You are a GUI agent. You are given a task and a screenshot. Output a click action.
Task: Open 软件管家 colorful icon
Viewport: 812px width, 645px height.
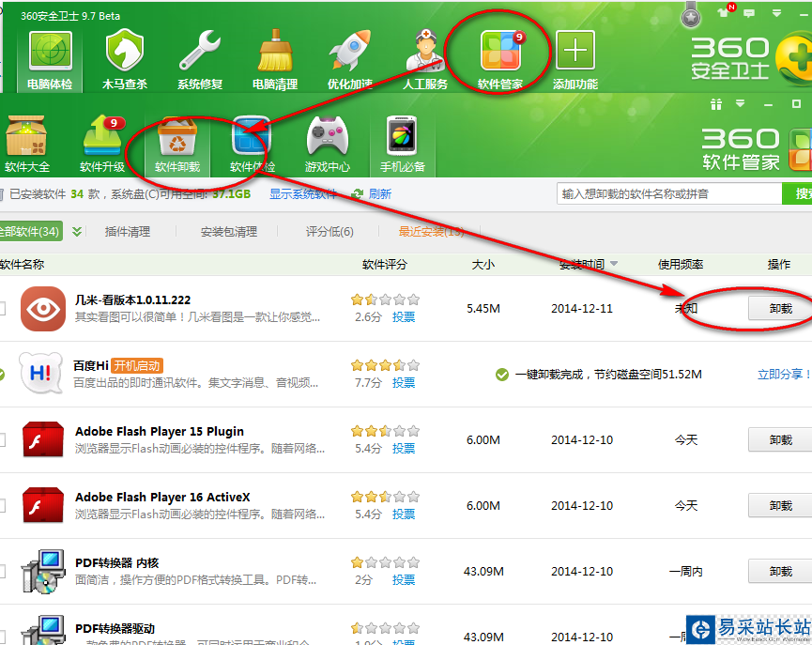coord(500,60)
